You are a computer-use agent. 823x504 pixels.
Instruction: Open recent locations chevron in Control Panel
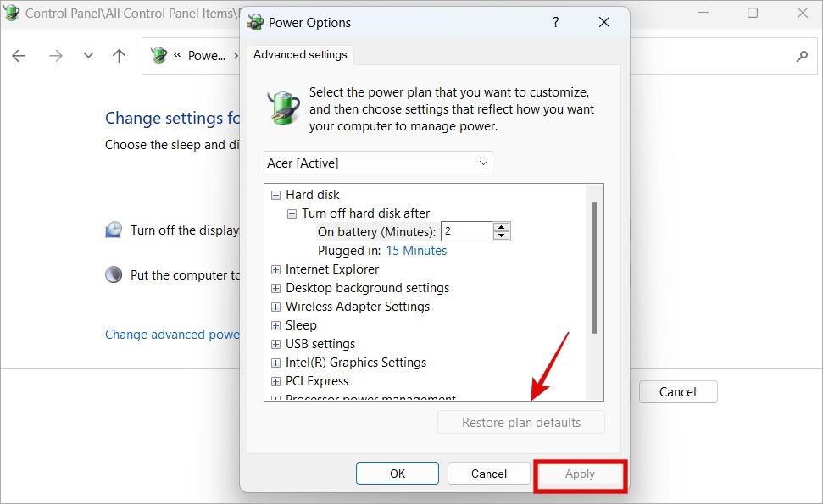tap(88, 56)
